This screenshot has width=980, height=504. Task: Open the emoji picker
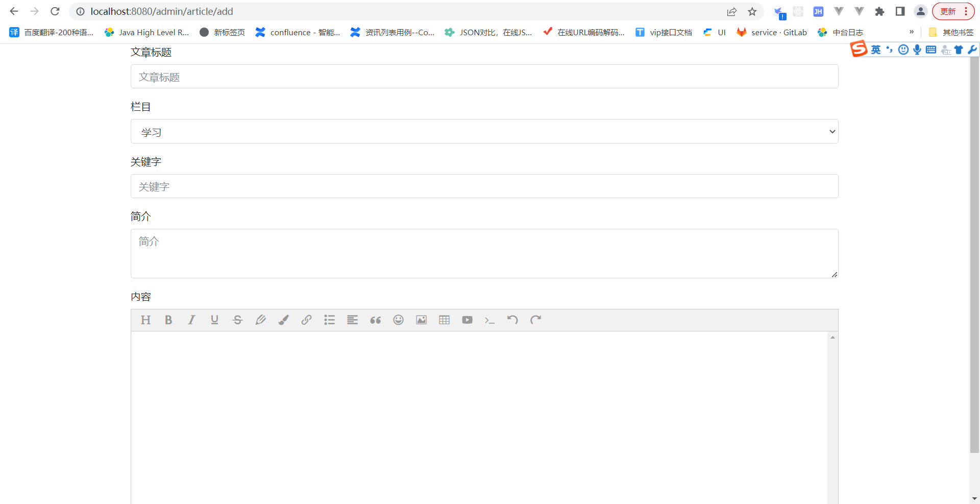[398, 320]
